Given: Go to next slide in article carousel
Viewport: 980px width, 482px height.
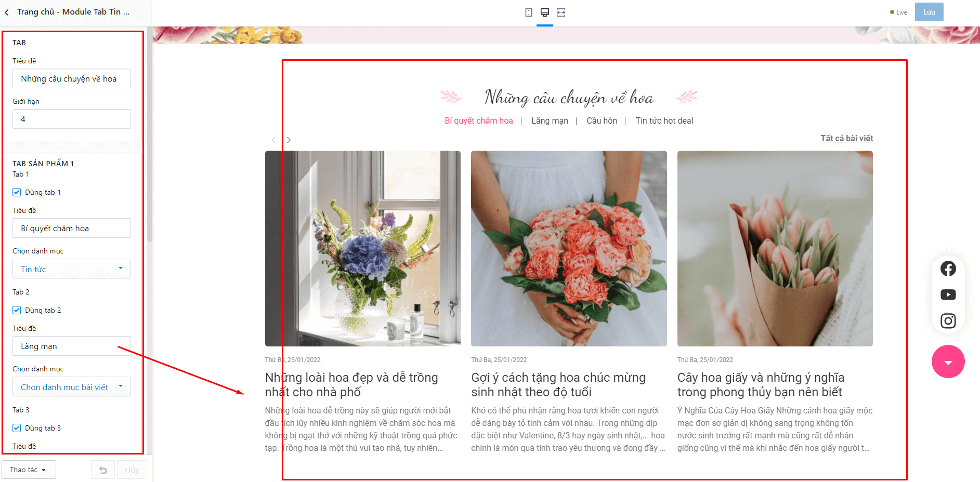Looking at the screenshot, I should 289,140.
